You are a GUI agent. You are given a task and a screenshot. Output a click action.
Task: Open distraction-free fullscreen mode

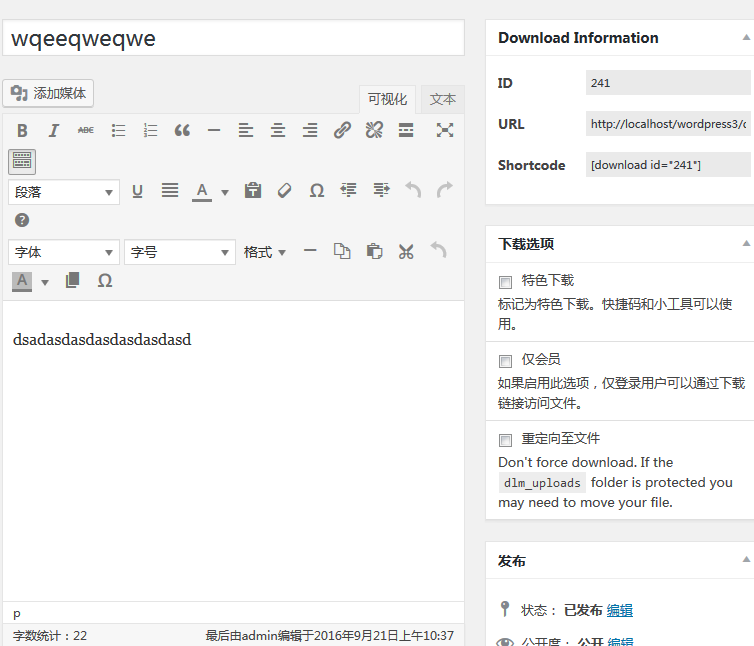tap(444, 130)
